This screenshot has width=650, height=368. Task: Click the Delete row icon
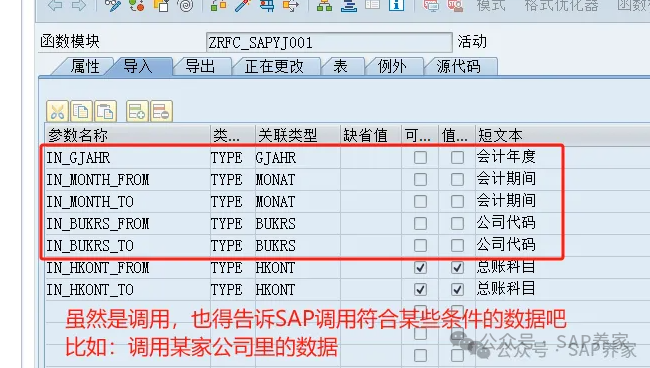tap(161, 111)
